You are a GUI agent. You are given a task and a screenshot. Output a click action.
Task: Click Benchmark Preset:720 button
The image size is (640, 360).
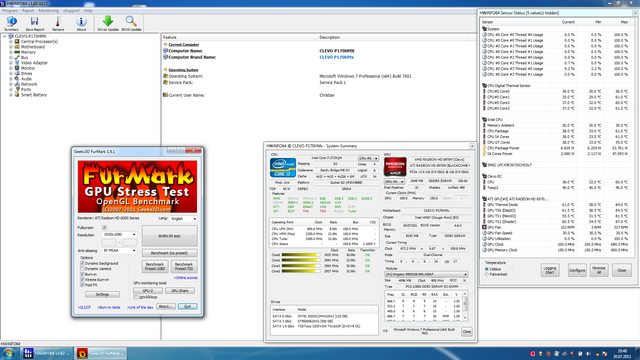click(184, 266)
